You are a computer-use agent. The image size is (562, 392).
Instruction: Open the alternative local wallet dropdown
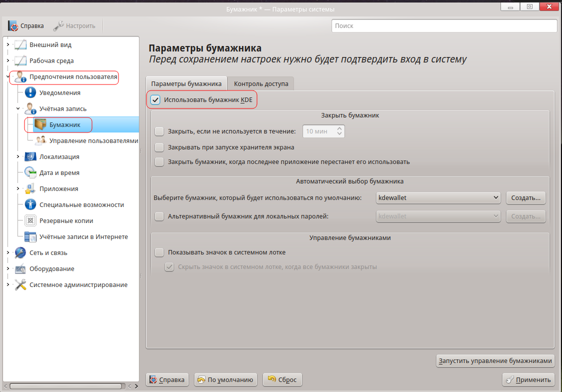click(438, 216)
